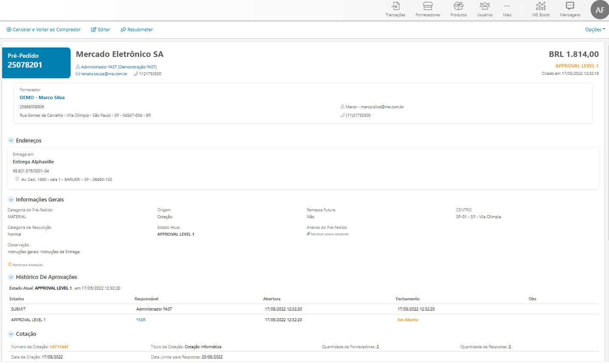Click the Resubmeter button
The width and height of the screenshot is (609, 364).
pyautogui.click(x=137, y=30)
